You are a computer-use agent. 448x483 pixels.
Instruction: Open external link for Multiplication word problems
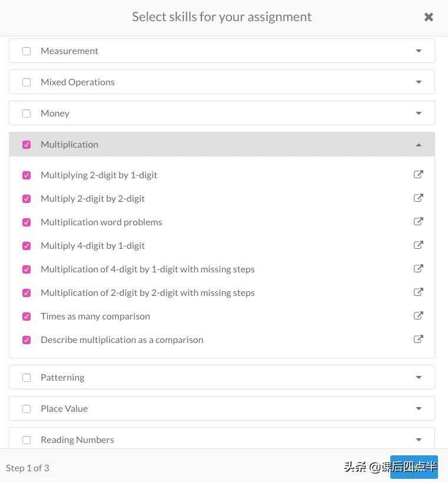(x=419, y=222)
